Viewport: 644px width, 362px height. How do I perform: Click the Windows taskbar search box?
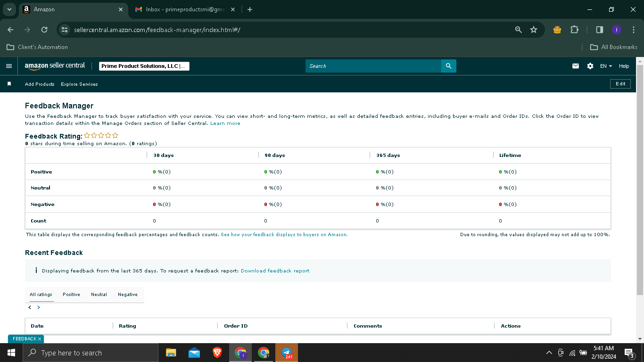[91, 353]
